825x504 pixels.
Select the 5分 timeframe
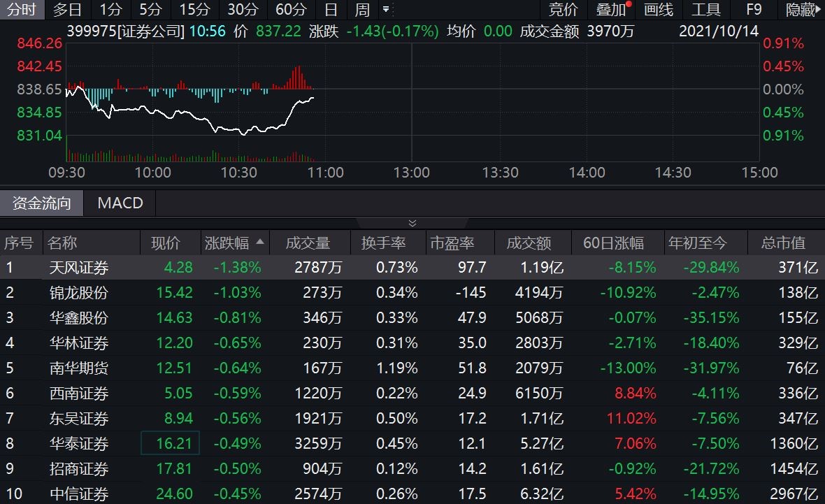(150, 10)
